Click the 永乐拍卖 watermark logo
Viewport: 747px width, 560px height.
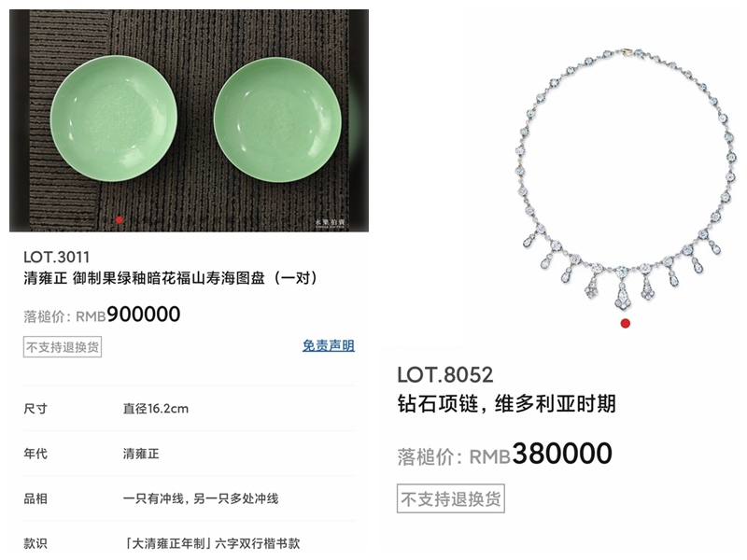pyautogui.click(x=330, y=223)
